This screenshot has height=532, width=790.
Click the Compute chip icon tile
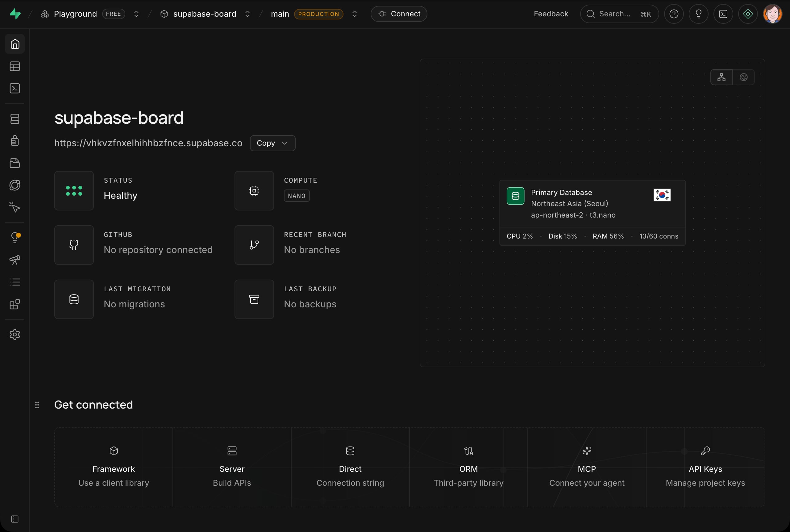click(x=254, y=191)
